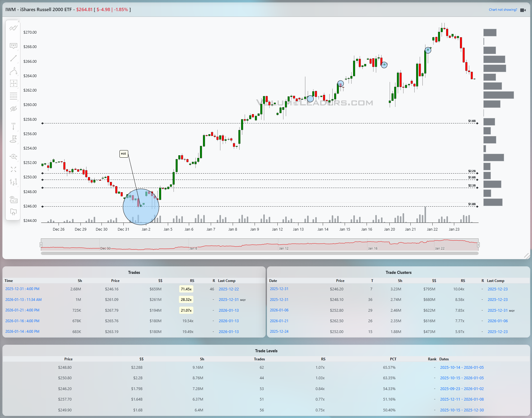Click the large blue trade bubble near Jan 2
Viewport: 532px width, 418px height.
[141, 207]
